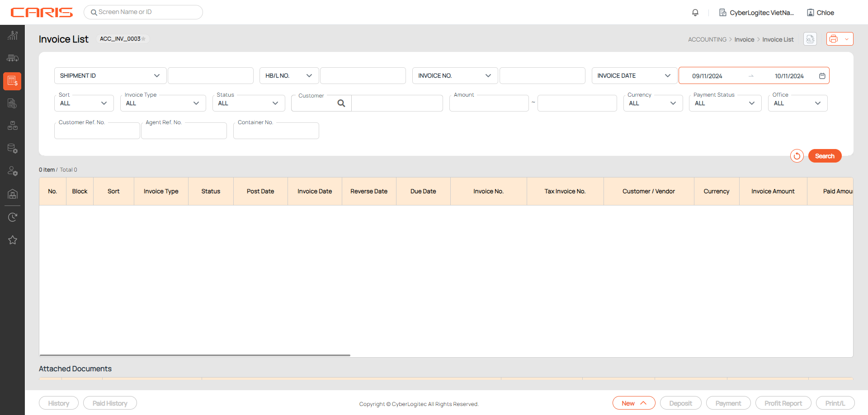Viewport: 868px width, 415px height.
Task: Expand the Currency filter dropdown
Action: [x=652, y=103]
